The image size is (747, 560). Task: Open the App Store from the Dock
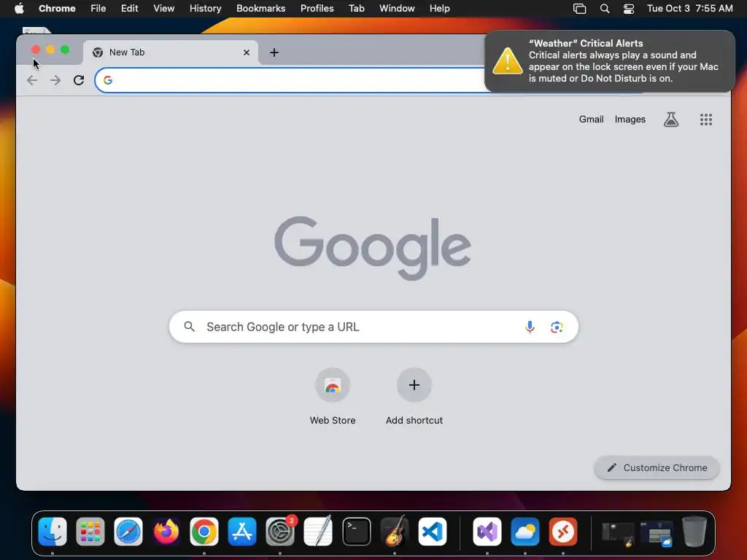pos(242,532)
